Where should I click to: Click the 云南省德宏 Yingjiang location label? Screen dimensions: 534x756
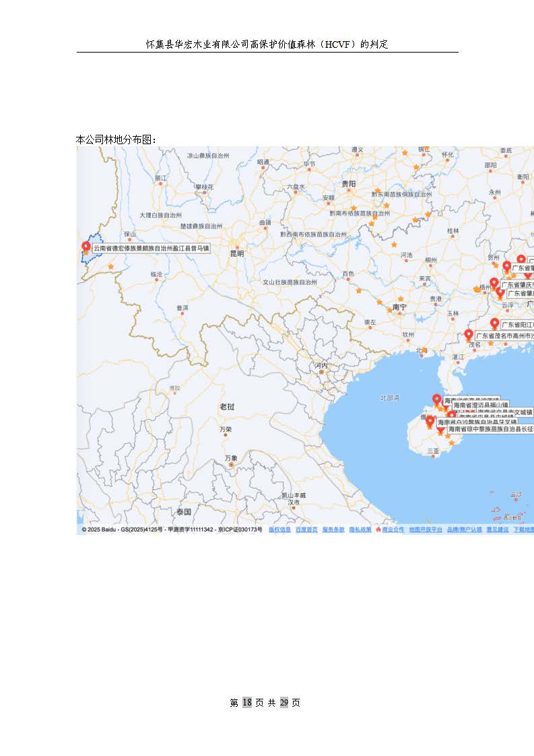[x=151, y=248]
